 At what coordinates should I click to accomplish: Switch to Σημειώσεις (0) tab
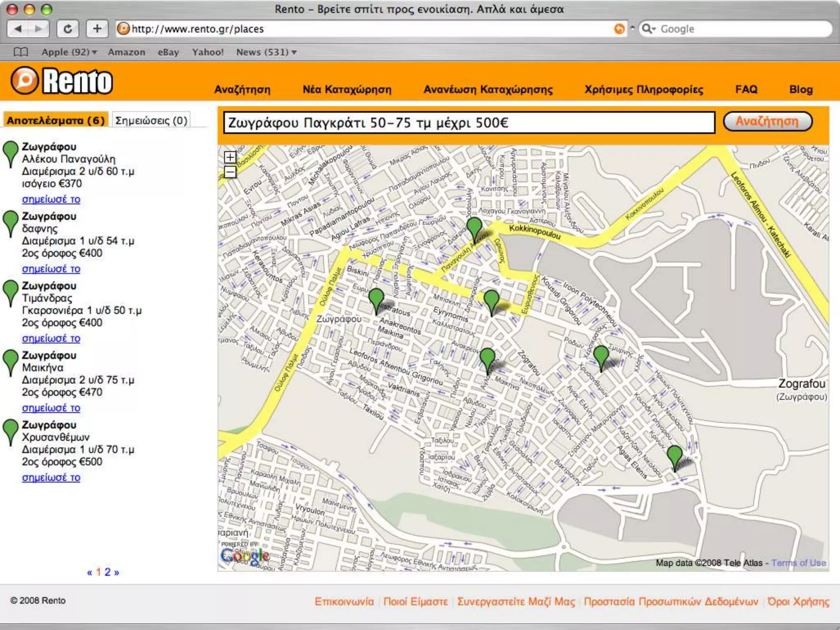click(151, 120)
